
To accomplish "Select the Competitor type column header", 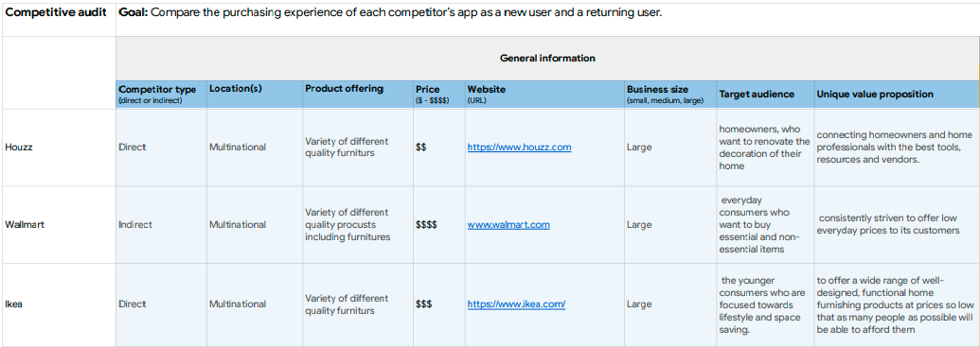I will point(161,95).
